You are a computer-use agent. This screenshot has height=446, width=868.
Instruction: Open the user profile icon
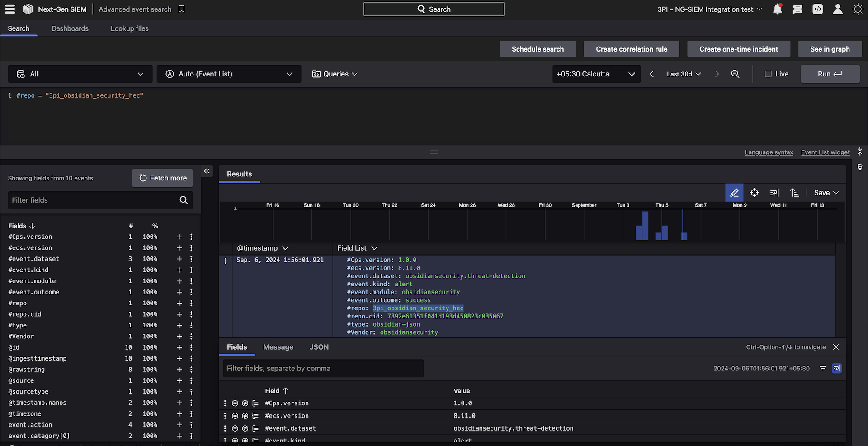click(x=838, y=9)
